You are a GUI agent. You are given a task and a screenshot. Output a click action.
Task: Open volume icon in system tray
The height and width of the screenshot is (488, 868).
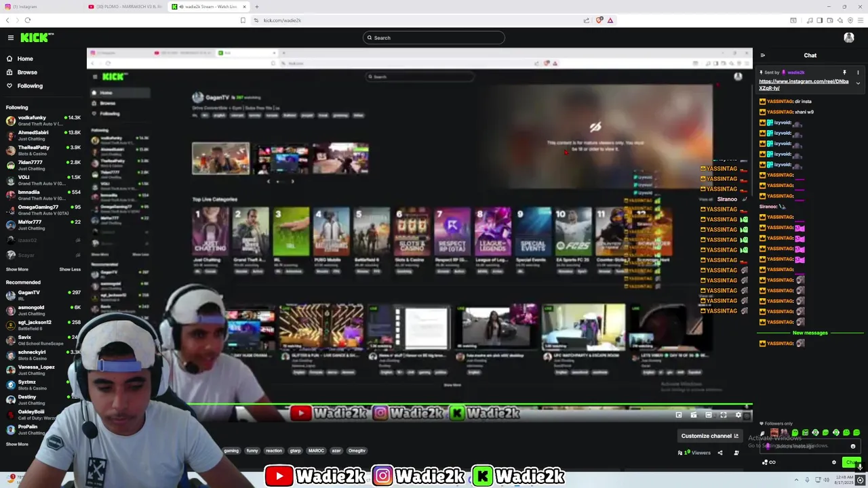[x=826, y=480]
